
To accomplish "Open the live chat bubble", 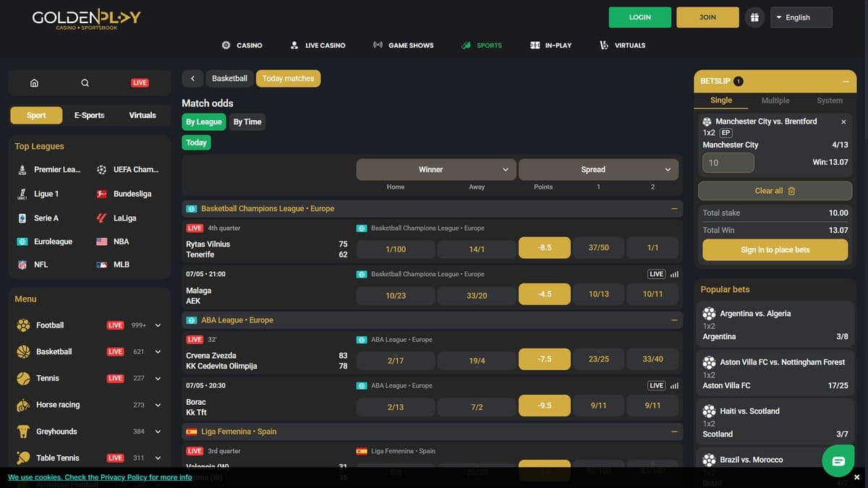I will 838,461.
